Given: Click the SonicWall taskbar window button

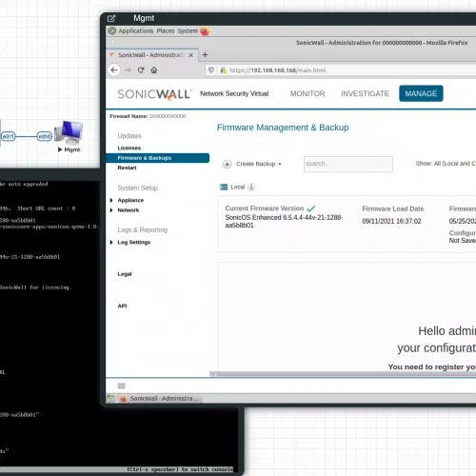Looking at the screenshot, I should tap(160, 398).
